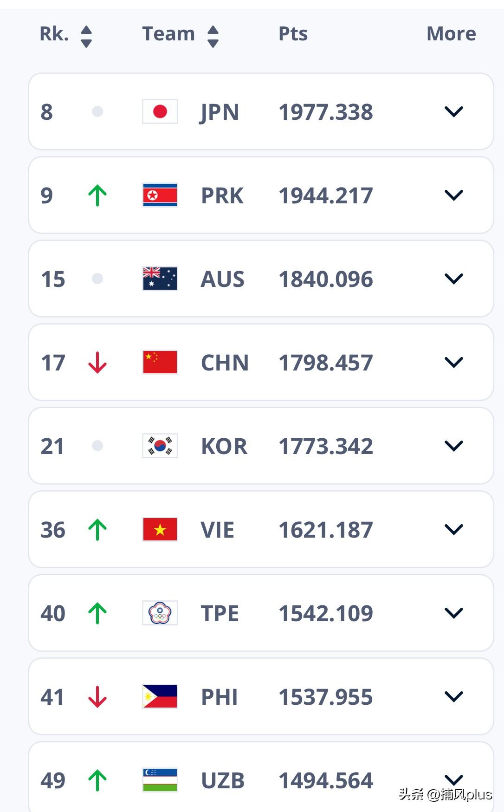
Task: Expand details for the JPN row
Action: (453, 111)
